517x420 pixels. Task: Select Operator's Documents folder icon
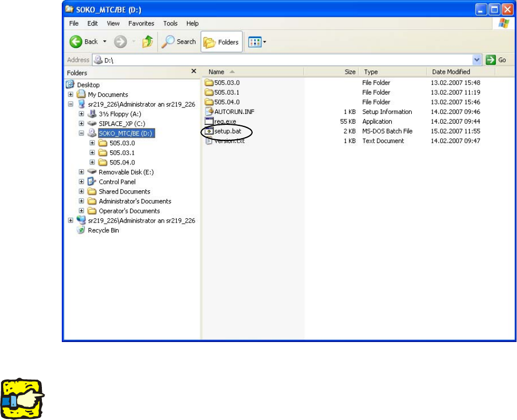[92, 211]
